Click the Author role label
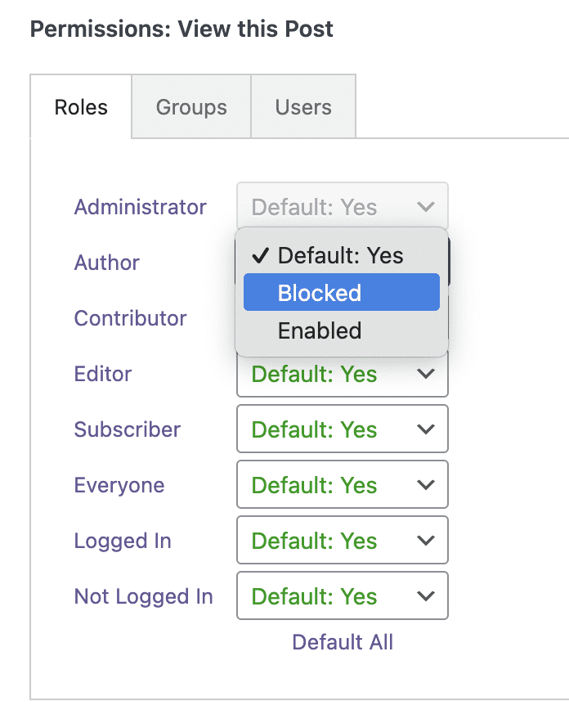Image resolution: width=569 pixels, height=728 pixels. (x=107, y=263)
